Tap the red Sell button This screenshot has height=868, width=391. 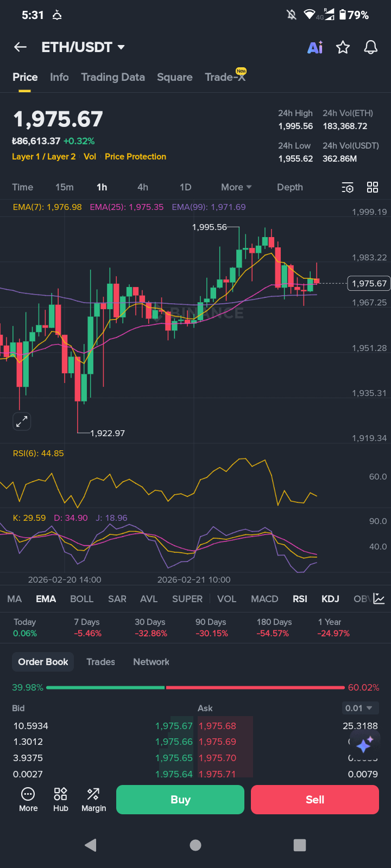315,800
